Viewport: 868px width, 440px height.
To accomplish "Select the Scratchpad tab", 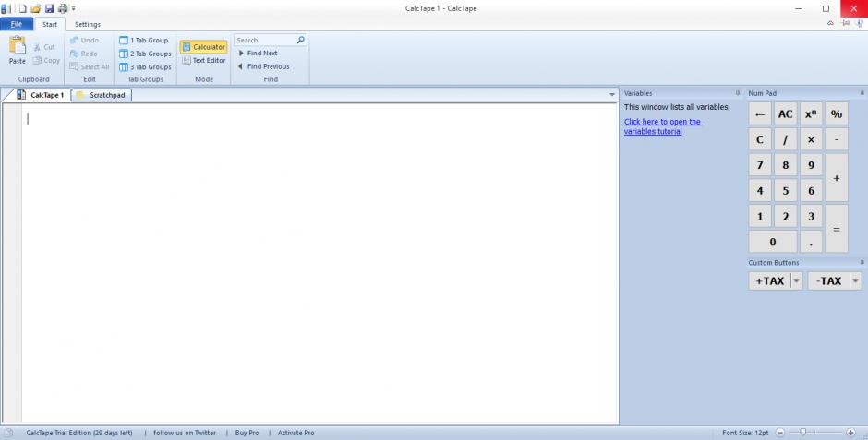I will 102,95.
